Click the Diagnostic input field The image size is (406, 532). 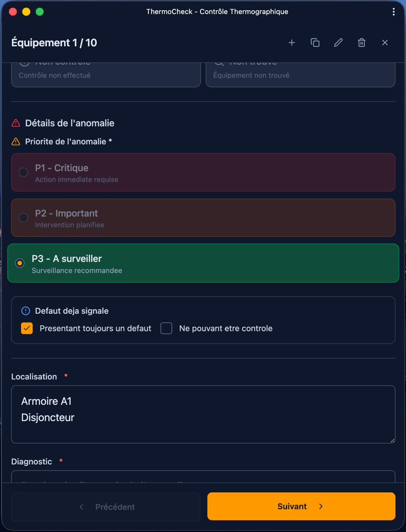(203, 477)
